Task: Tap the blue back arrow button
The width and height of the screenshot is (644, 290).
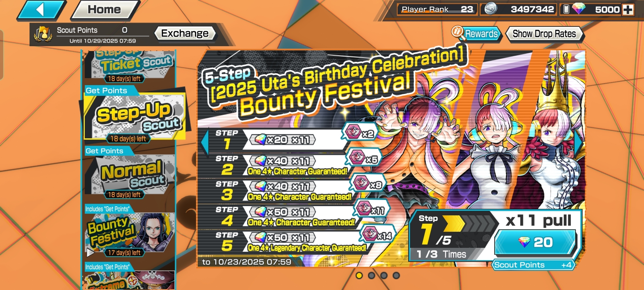Action: click(41, 10)
